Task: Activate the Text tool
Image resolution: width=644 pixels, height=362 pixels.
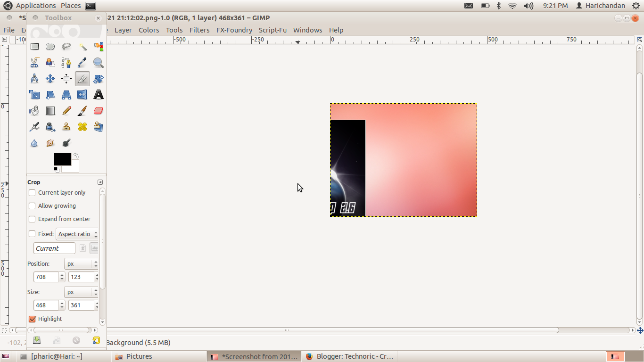Action: (x=98, y=95)
